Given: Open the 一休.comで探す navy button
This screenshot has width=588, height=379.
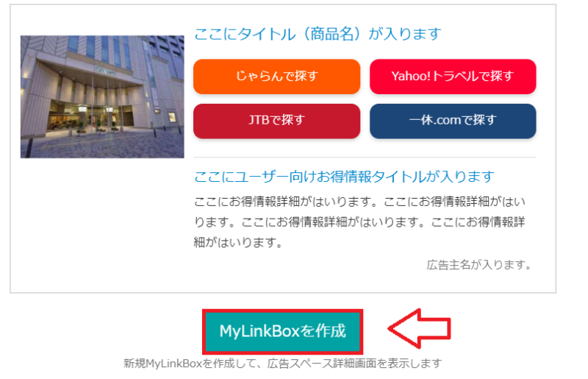Looking at the screenshot, I should 453,121.
